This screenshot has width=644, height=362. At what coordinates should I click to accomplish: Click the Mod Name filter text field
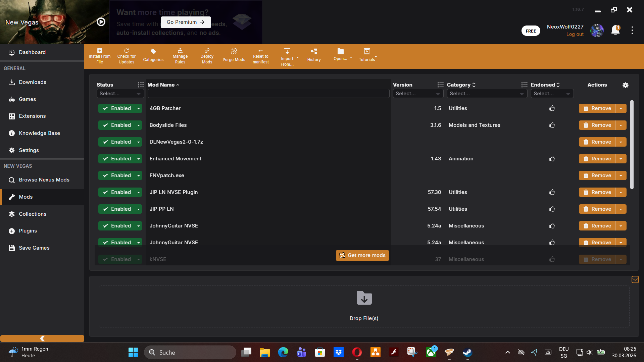pyautogui.click(x=268, y=94)
